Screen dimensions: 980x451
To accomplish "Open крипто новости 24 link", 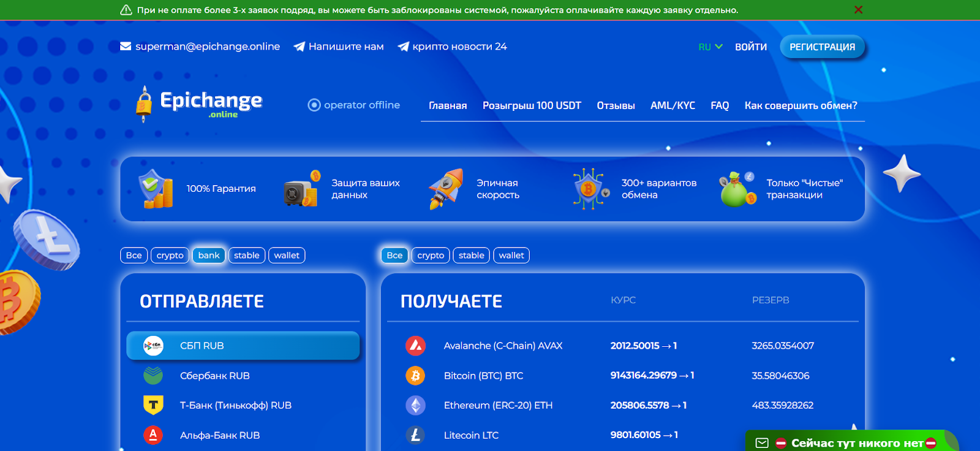I will tap(459, 47).
